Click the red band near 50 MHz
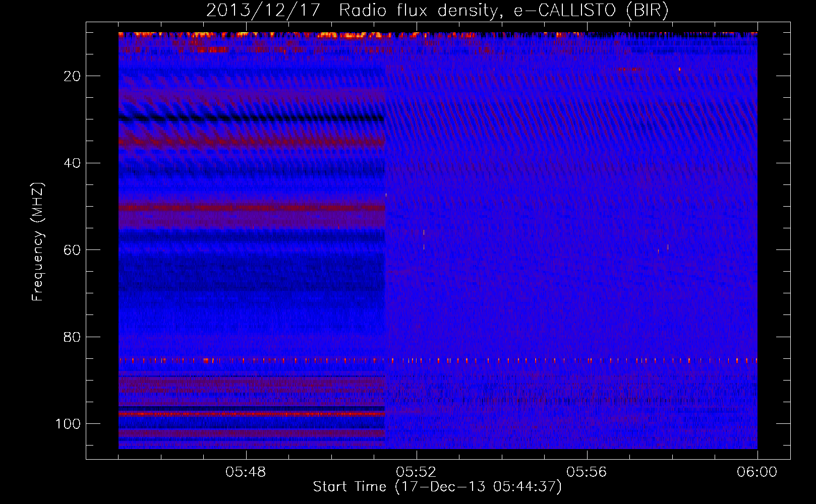The image size is (816, 504). click(x=252, y=207)
